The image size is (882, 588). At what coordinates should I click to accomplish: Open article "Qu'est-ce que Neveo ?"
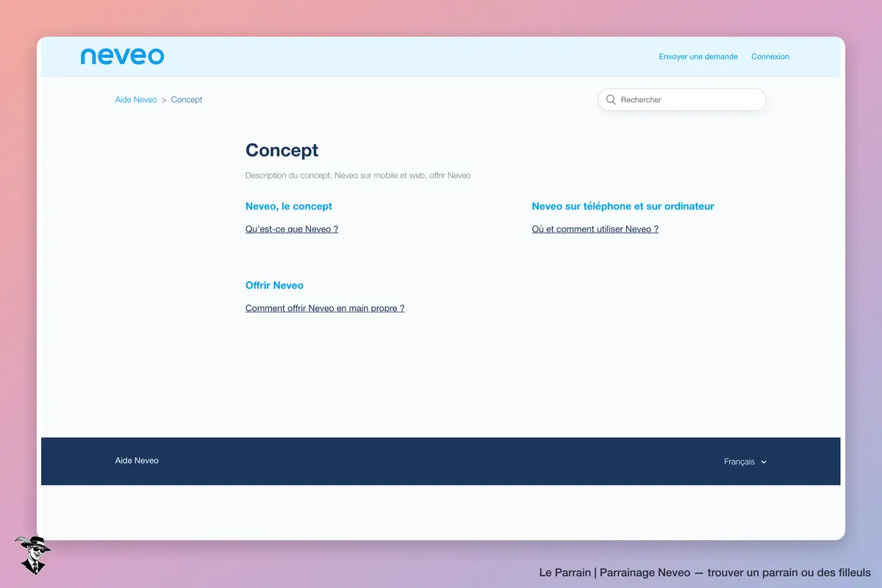coord(292,229)
